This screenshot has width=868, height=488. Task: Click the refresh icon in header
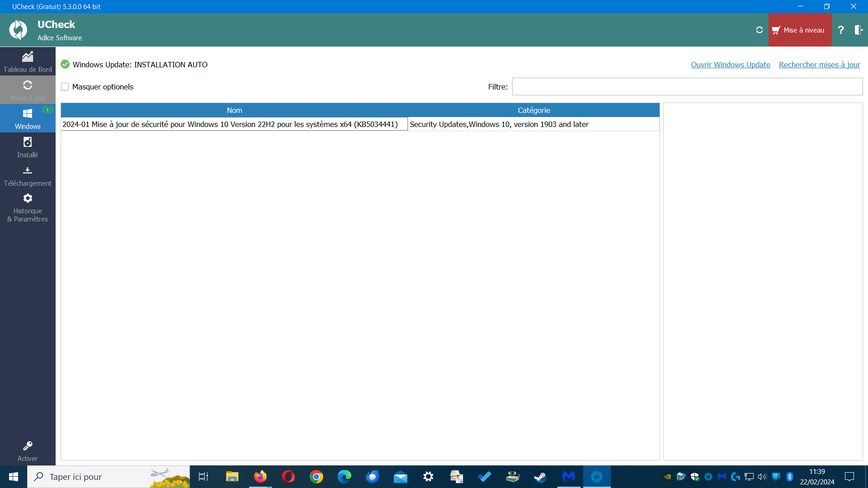(759, 30)
